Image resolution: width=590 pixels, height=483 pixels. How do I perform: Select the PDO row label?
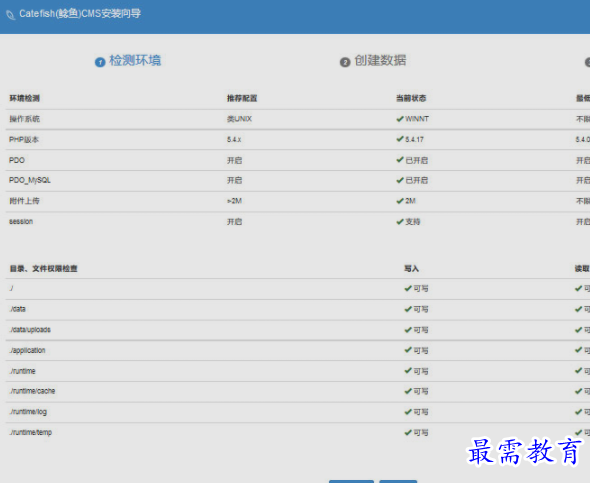coord(17,160)
